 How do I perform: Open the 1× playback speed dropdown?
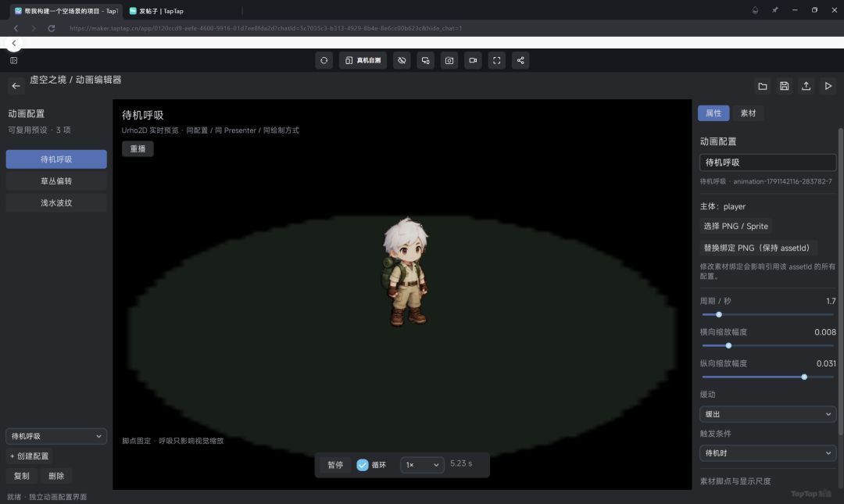pos(422,465)
